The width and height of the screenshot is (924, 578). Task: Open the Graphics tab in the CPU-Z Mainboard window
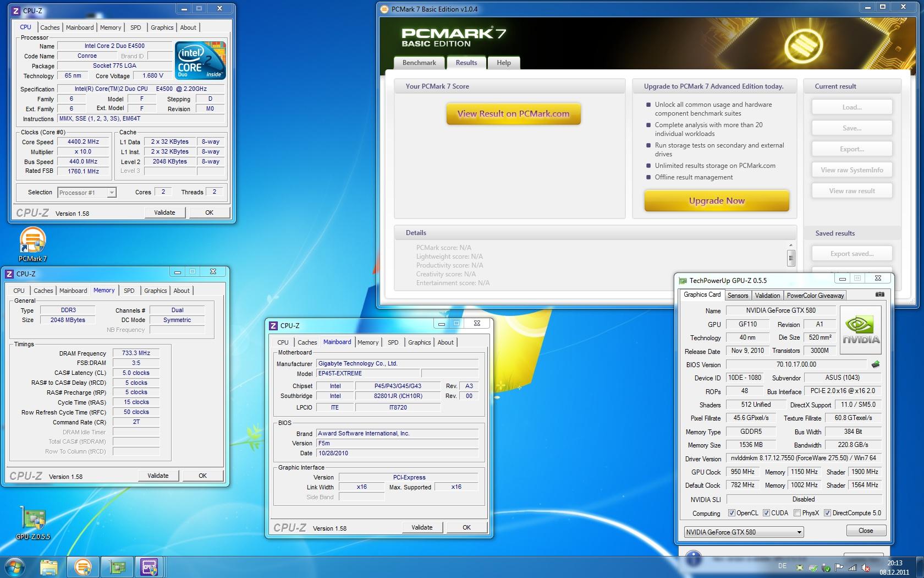(419, 342)
